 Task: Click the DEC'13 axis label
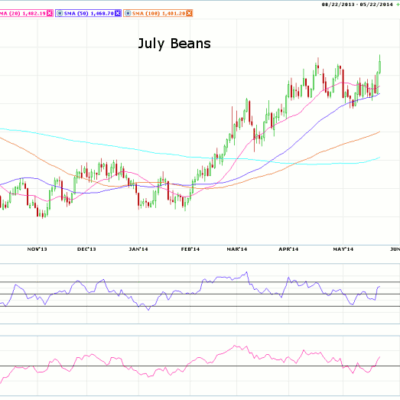point(86,249)
